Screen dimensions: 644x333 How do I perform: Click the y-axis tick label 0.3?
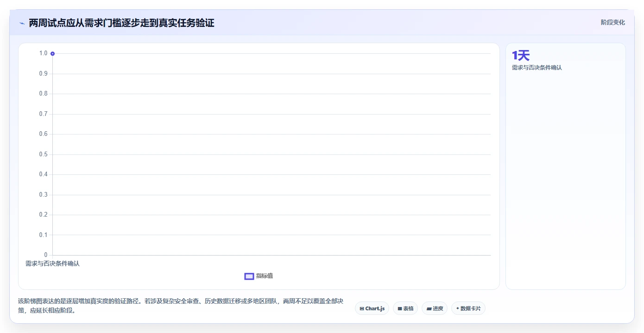coord(43,195)
